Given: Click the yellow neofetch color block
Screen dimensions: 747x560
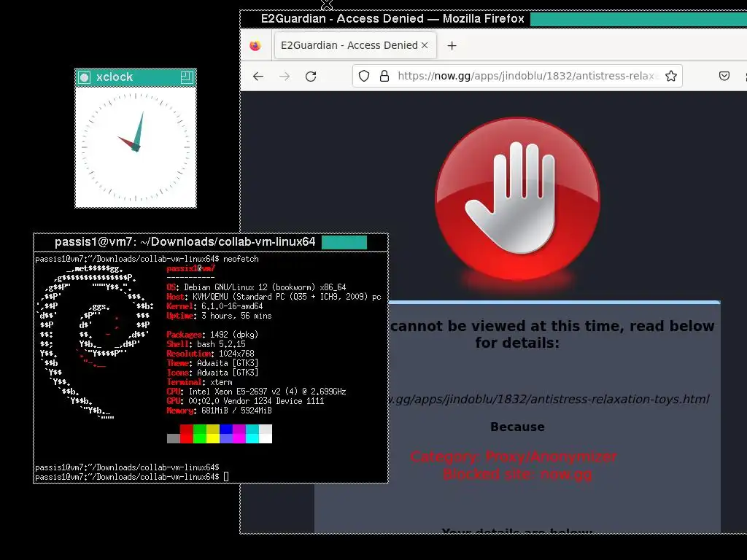Looking at the screenshot, I should click(213, 434).
